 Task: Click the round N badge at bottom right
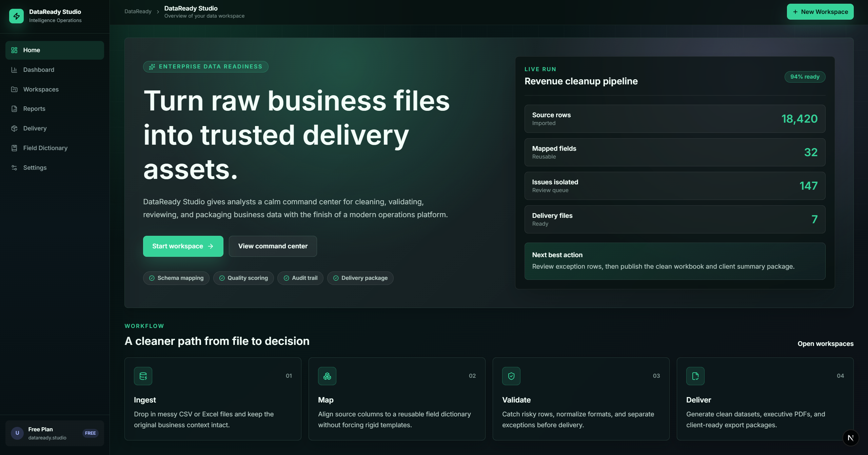coord(851,438)
